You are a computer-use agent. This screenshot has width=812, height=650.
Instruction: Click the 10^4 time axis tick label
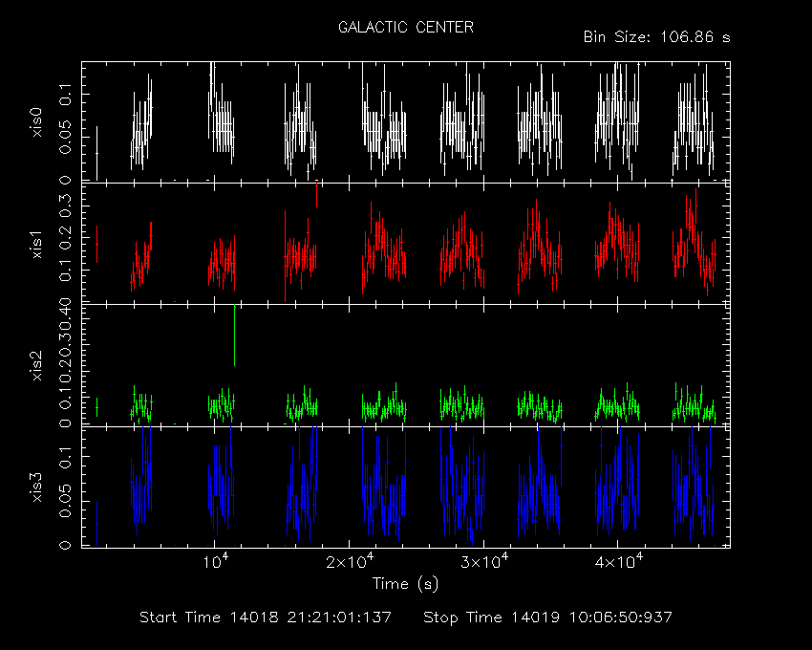[216, 561]
